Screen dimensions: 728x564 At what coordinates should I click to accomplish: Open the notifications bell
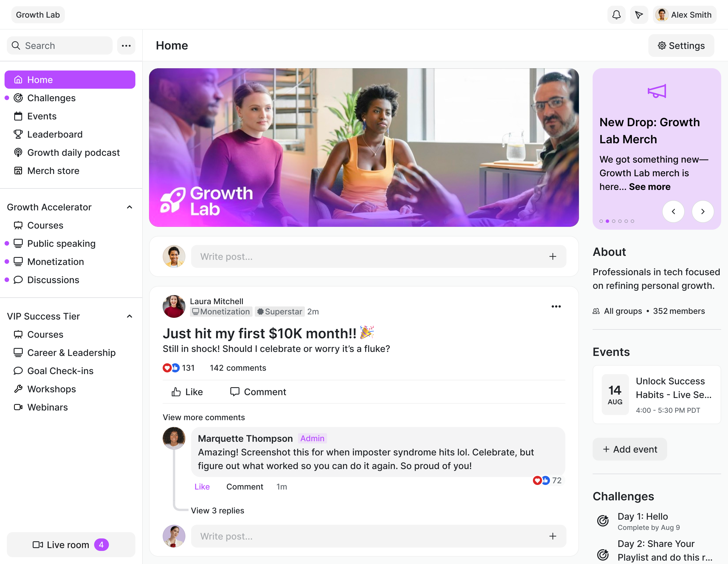click(x=616, y=15)
